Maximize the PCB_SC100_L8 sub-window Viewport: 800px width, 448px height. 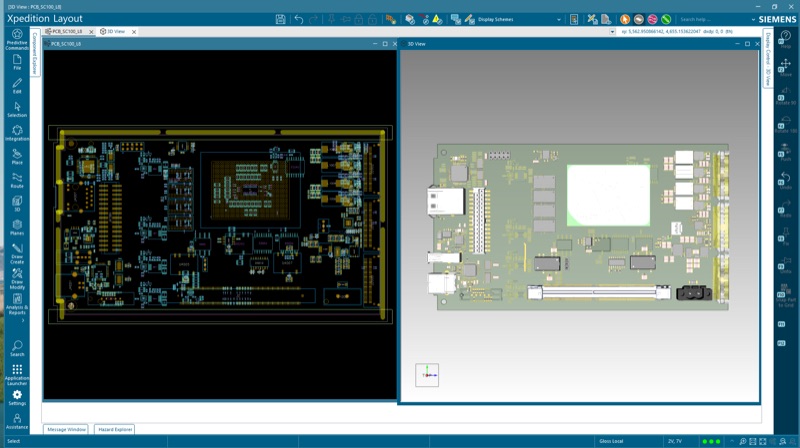point(385,44)
